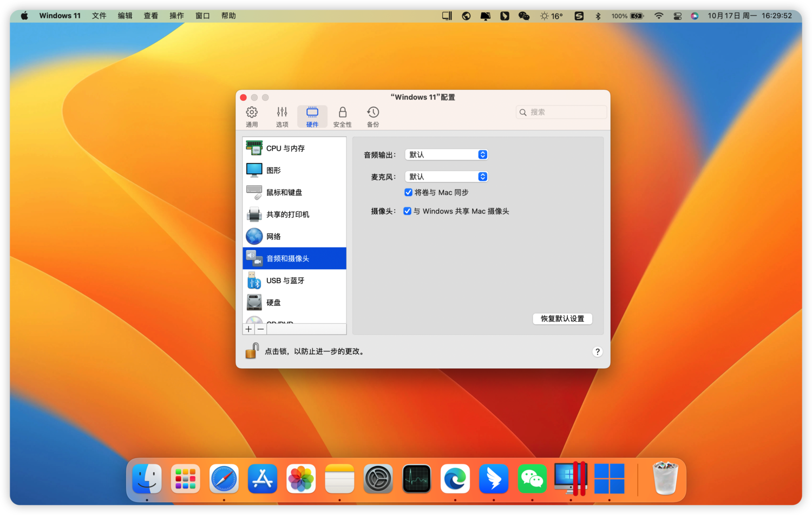Open Windows 11 VM from the Dock
Image resolution: width=812 pixels, height=515 pixels.
coord(610,479)
